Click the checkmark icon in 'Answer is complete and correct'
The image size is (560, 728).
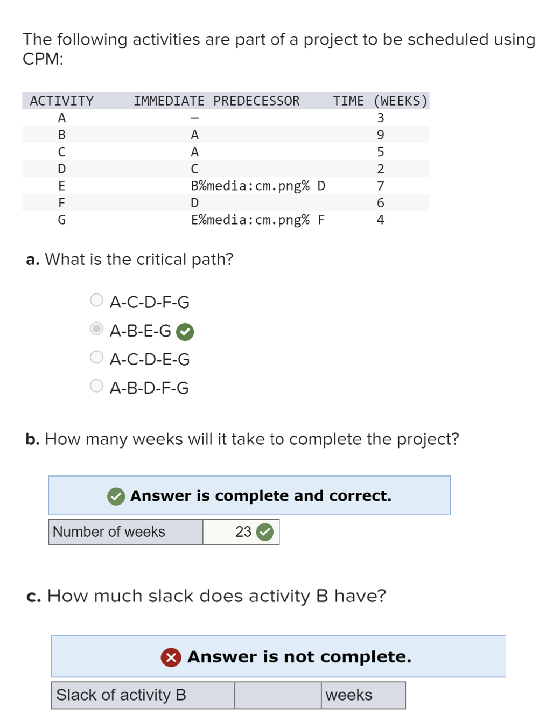click(x=115, y=496)
